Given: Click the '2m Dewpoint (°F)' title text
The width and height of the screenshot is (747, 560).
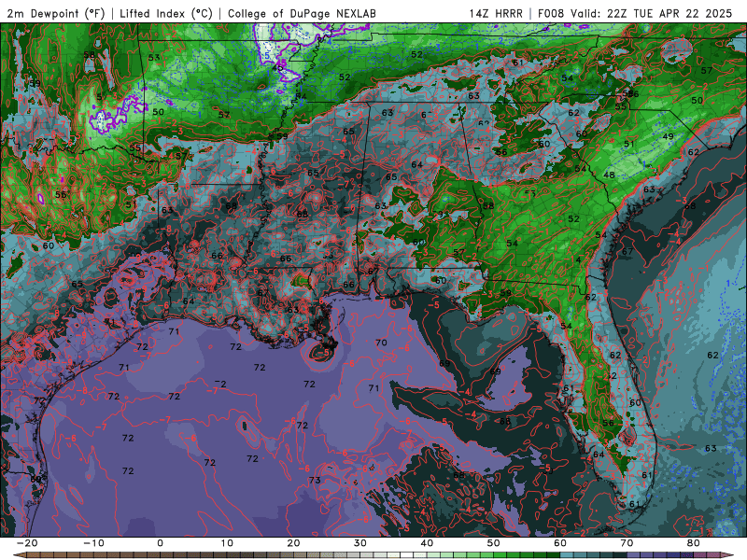Looking at the screenshot, I should click(x=56, y=14).
